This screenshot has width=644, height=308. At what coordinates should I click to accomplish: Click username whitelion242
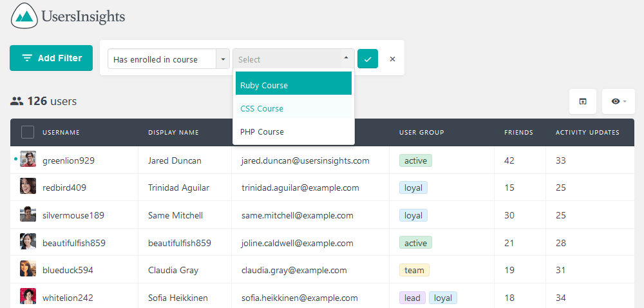pyautogui.click(x=68, y=298)
